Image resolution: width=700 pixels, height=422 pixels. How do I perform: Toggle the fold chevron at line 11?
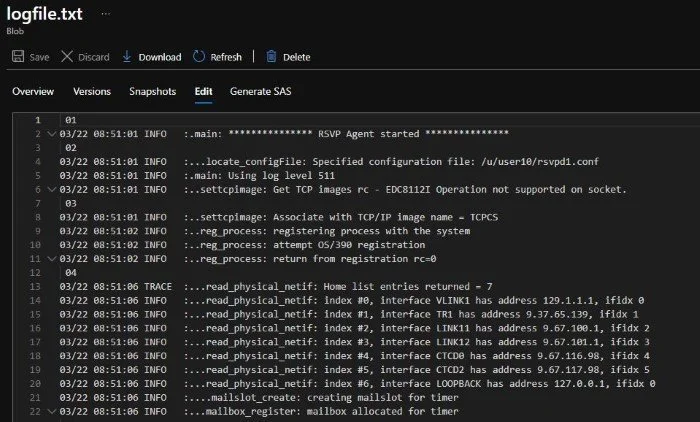51,258
